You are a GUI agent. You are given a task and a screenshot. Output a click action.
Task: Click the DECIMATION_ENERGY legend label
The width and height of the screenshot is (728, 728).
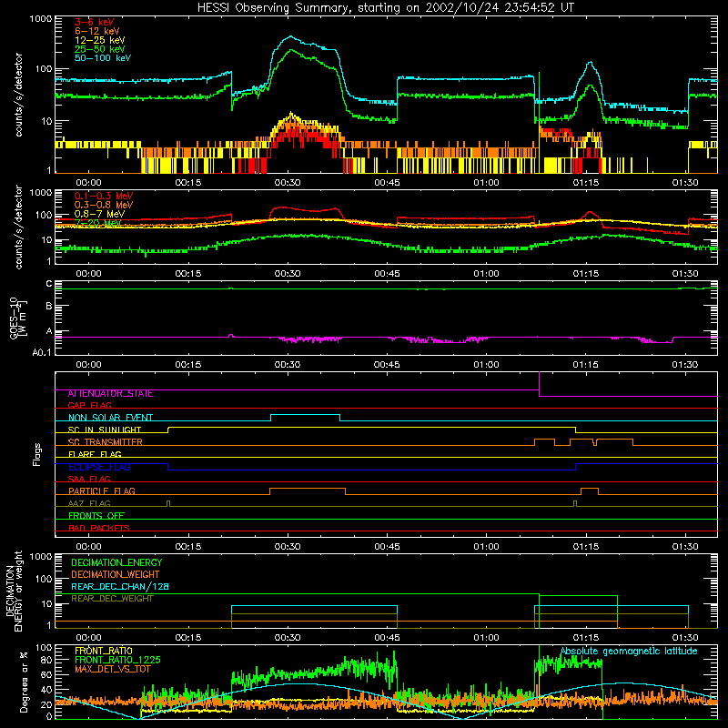point(116,562)
